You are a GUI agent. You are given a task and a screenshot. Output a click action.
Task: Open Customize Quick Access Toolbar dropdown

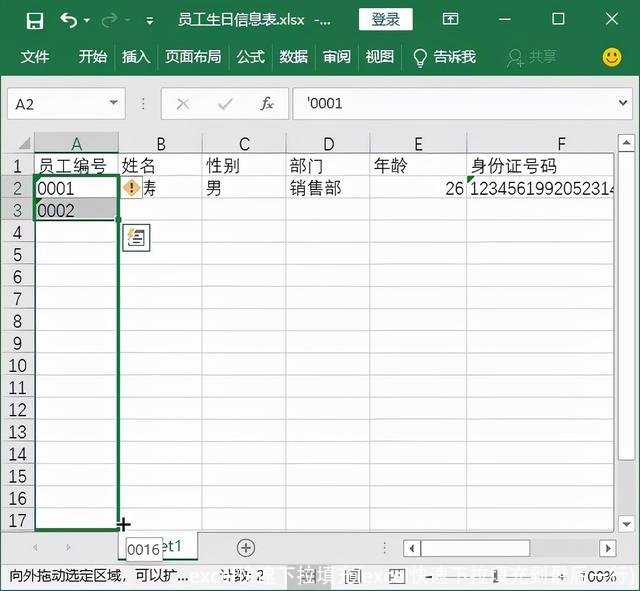tap(150, 20)
